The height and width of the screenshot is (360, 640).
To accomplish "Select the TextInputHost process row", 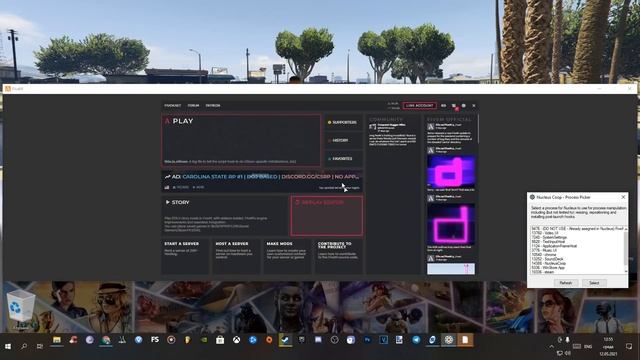I will click(578, 242).
